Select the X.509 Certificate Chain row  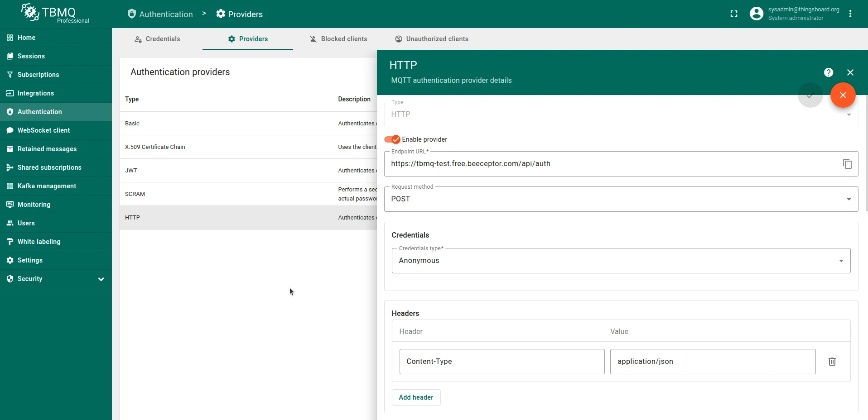(248, 147)
